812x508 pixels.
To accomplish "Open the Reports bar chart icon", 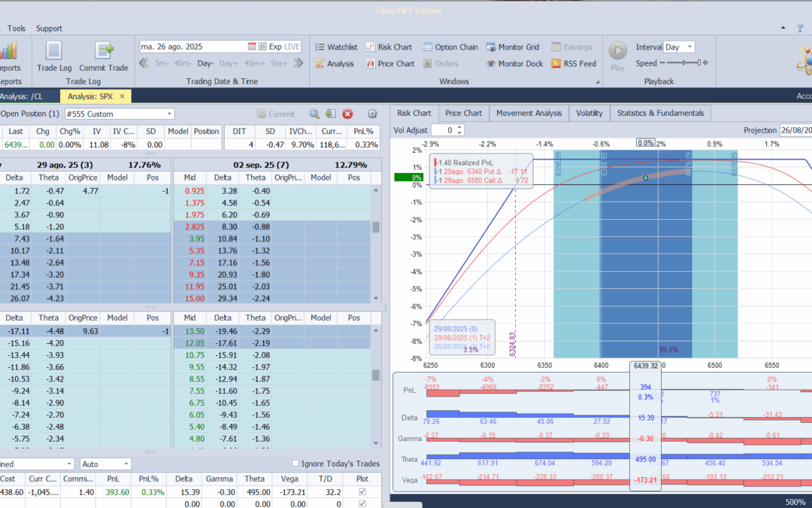I will point(8,51).
